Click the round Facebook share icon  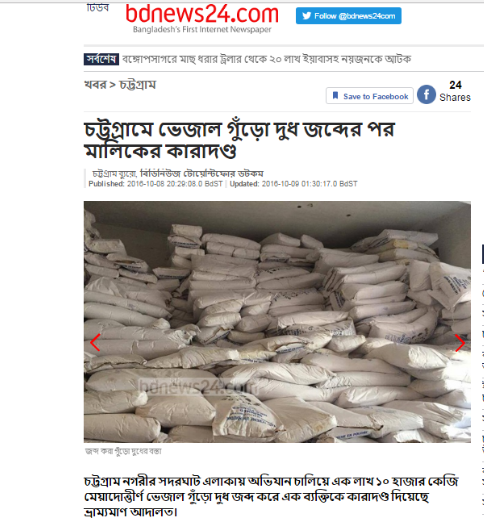(x=426, y=94)
